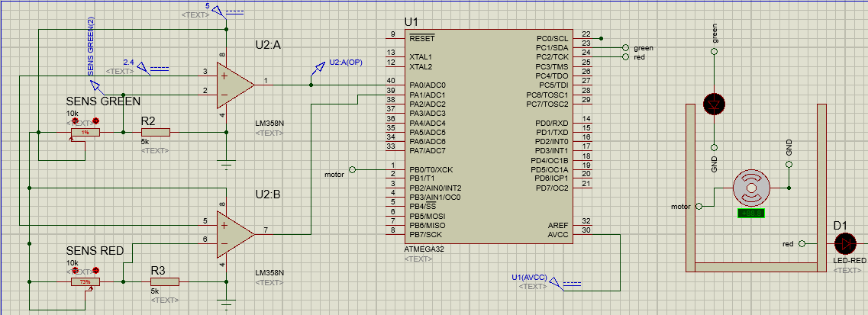Click the green terminal at PC1/SDA

pyautogui.click(x=626, y=47)
